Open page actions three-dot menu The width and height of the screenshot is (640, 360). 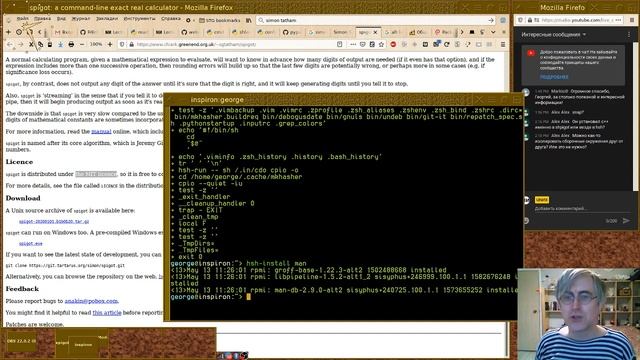pos(353,44)
